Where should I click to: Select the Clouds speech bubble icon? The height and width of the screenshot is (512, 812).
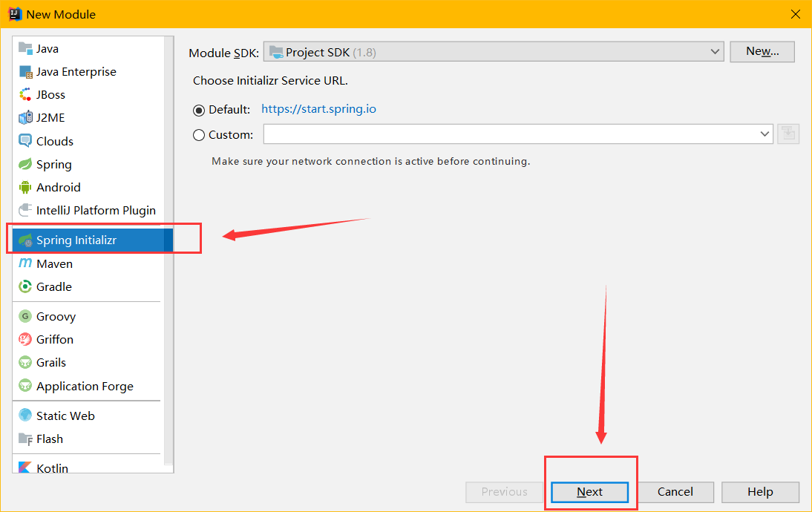(x=24, y=140)
